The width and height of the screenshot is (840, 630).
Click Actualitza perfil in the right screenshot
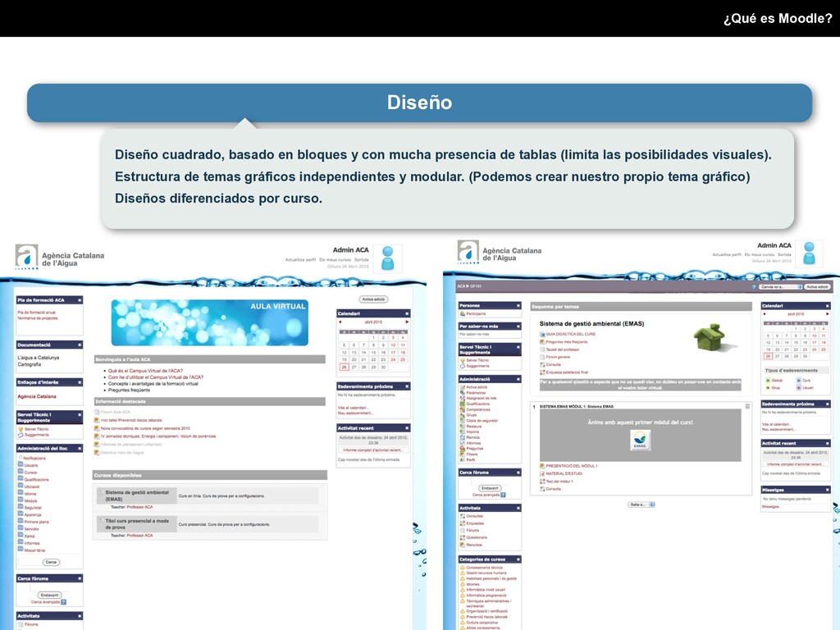[727, 254]
